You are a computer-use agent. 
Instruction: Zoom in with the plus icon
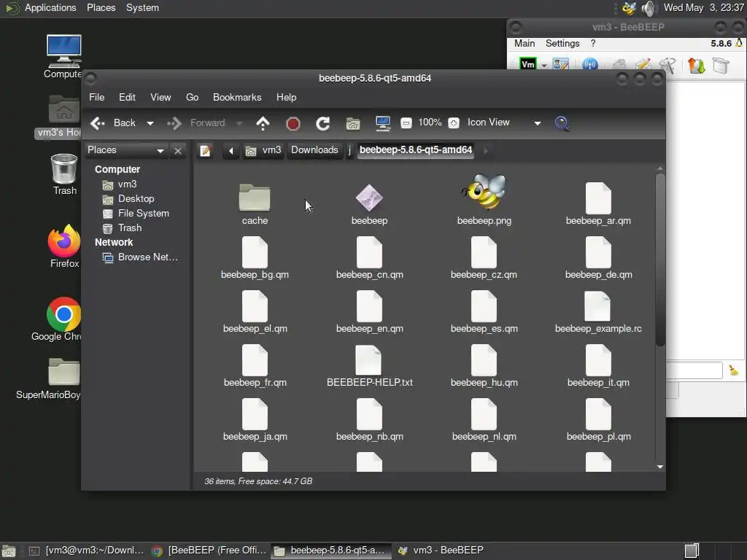[454, 122]
